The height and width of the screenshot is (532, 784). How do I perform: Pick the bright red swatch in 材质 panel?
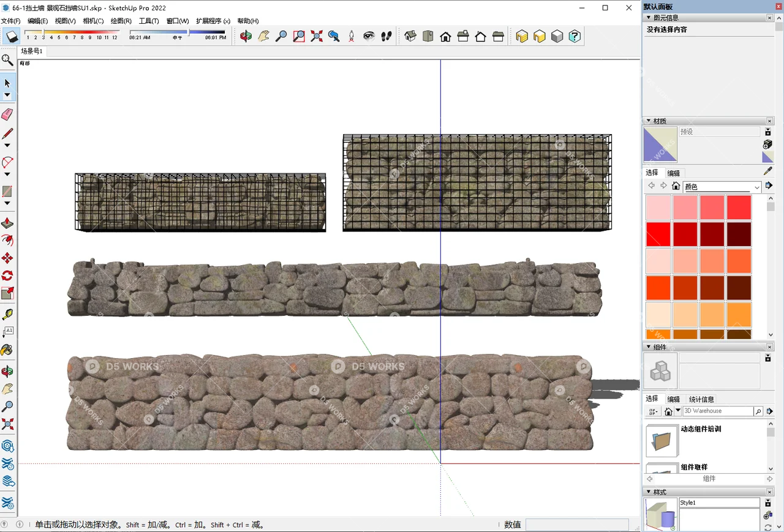(658, 234)
